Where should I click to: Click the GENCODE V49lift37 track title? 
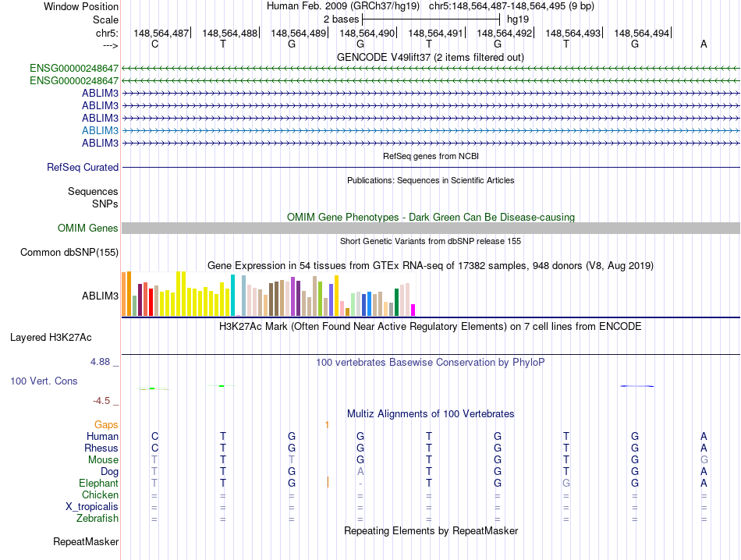[x=430, y=57]
